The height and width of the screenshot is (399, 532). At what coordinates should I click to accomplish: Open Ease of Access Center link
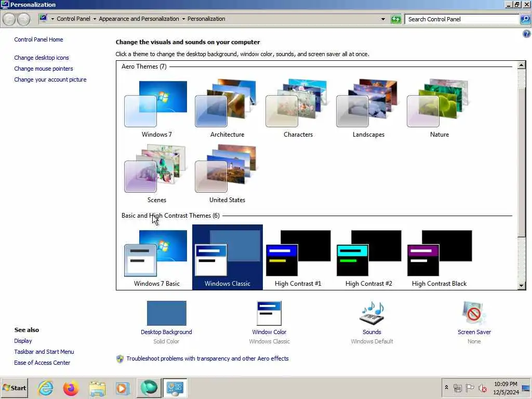pos(42,362)
